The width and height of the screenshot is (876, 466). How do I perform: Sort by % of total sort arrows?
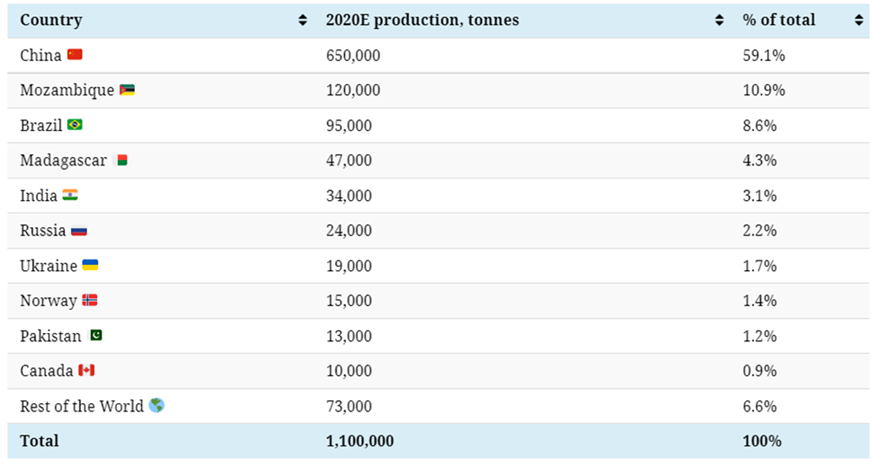pyautogui.click(x=859, y=20)
